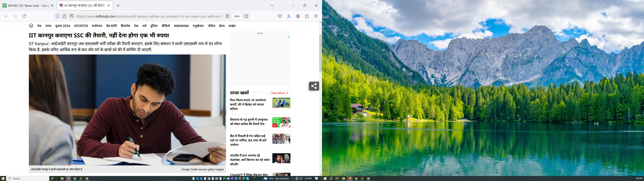Image resolution: width=644 pixels, height=181 pixels.
Task: Open बिजनेस section
Action: (125, 26)
